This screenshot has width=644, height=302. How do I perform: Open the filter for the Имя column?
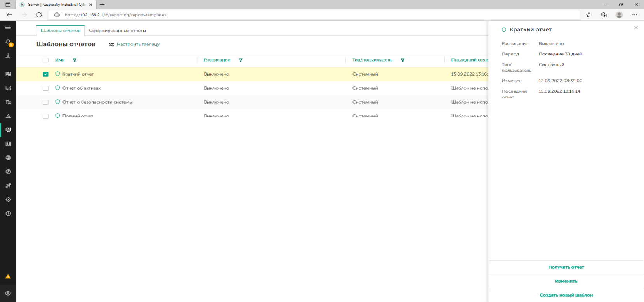pos(75,60)
